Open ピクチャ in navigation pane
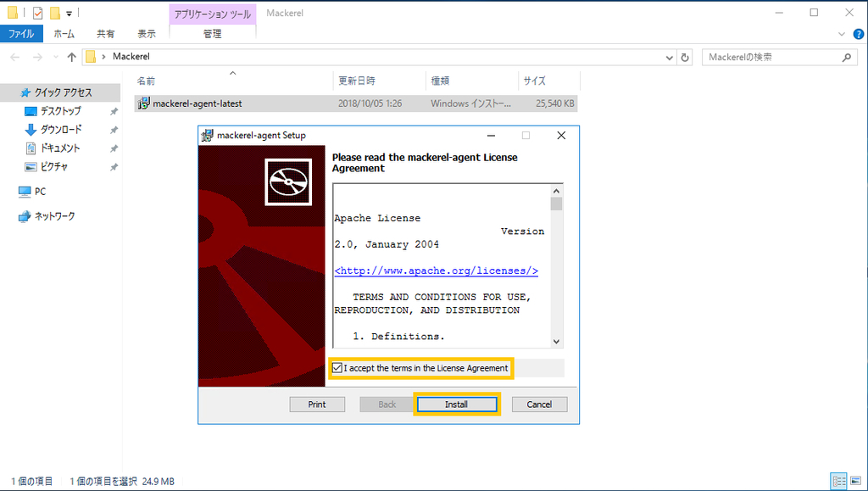The height and width of the screenshot is (491, 868). tap(53, 166)
